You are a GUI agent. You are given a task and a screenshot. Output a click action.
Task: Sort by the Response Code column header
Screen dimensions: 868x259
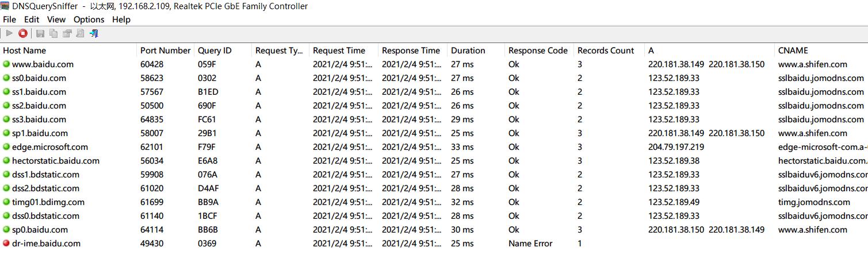point(538,51)
